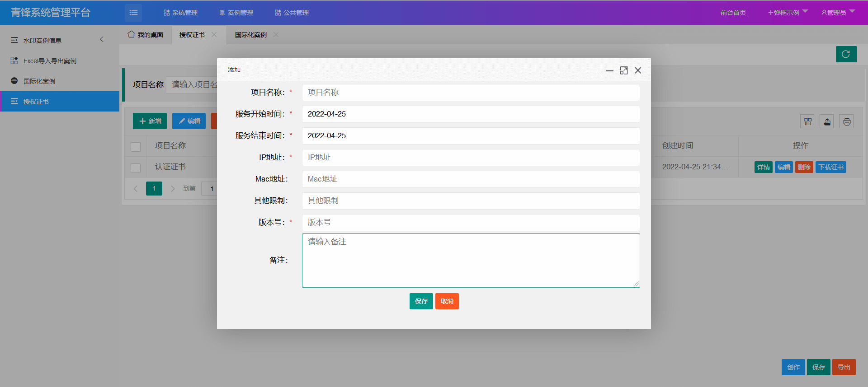Screen dimensions: 868x387
Task: Click bottom-right green 保存 button
Action: (819, 367)
